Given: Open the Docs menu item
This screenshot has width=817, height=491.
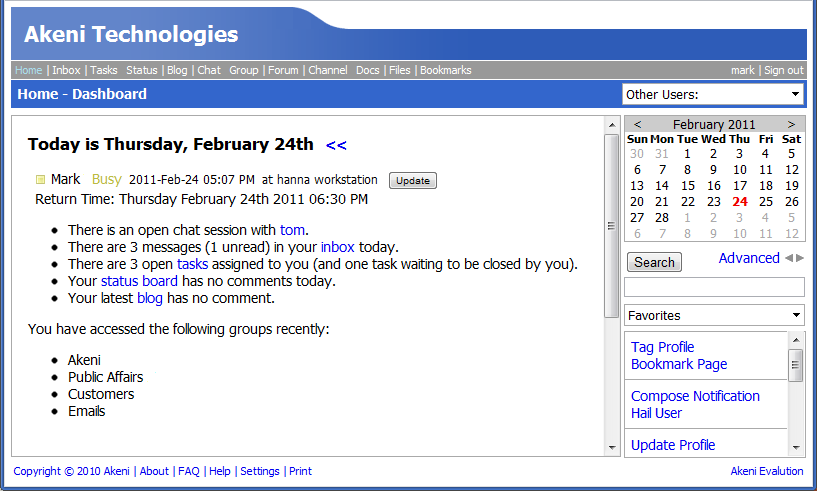Looking at the screenshot, I should pos(368,70).
